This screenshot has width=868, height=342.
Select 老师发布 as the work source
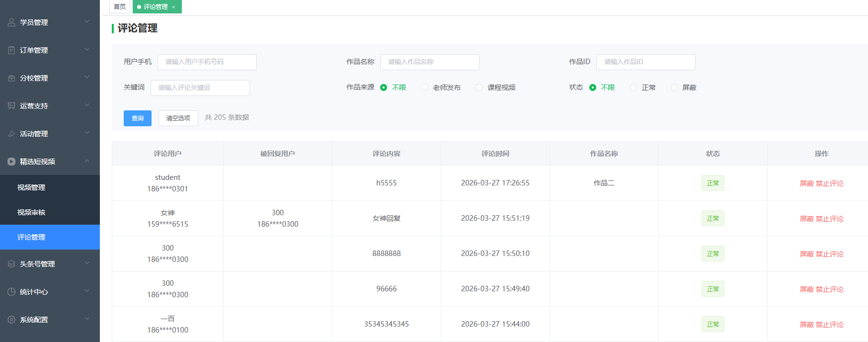tap(424, 87)
